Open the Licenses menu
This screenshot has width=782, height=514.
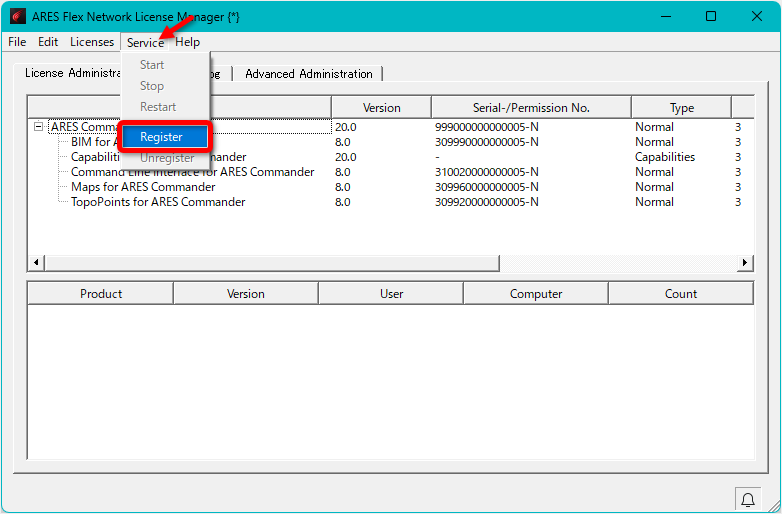(x=92, y=42)
